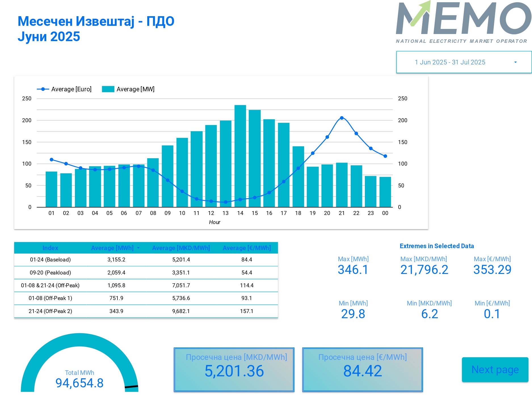Viewport: 532px width, 399px height.
Task: Click the sort arrow beside Average [MWh]
Action: (138, 248)
